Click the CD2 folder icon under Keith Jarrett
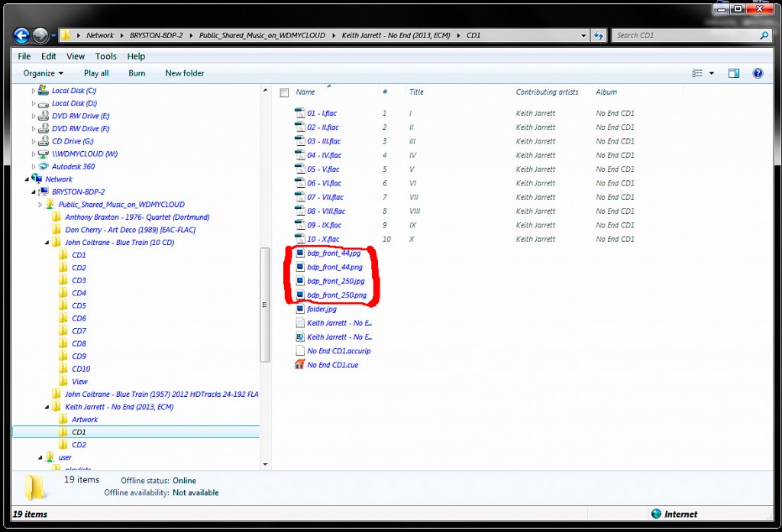This screenshot has width=782, height=532. [x=63, y=444]
